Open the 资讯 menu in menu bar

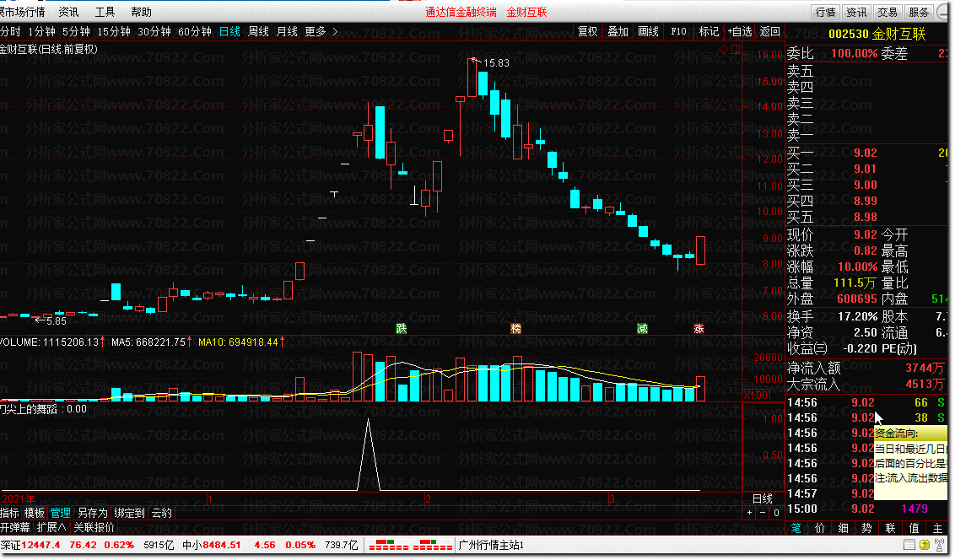(68, 12)
